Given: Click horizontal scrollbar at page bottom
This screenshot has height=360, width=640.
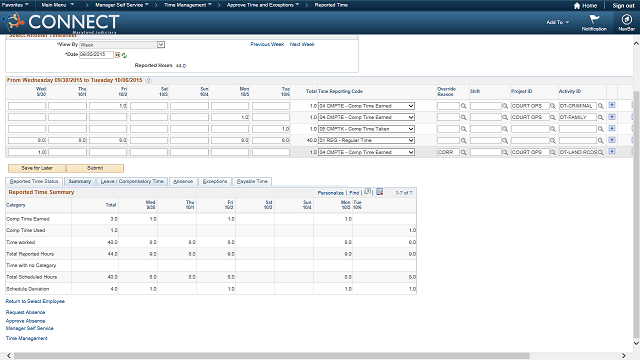Looking at the screenshot, I should coord(271,356).
